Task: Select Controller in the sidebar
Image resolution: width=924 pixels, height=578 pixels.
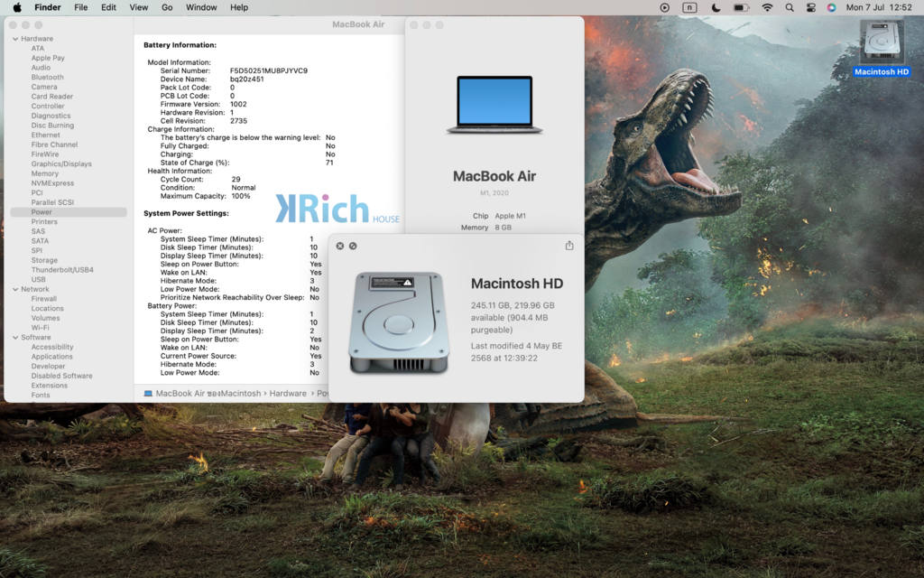Action: 48,107
